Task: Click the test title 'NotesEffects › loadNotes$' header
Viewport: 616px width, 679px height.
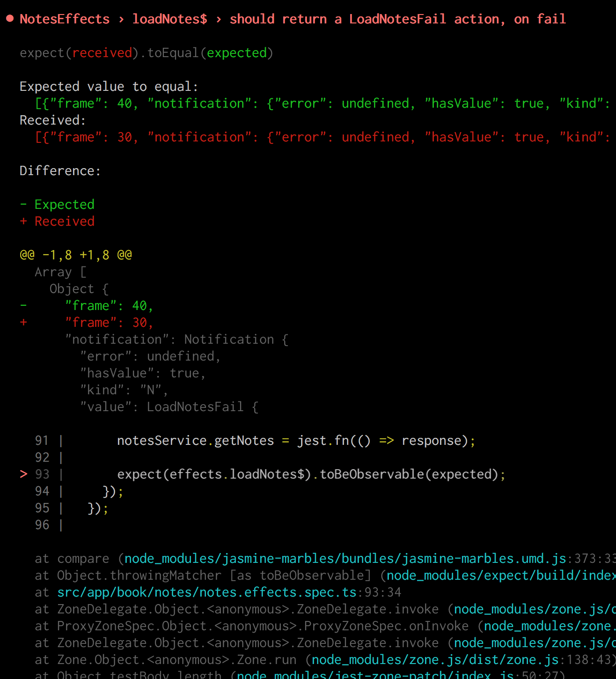Action: (113, 19)
